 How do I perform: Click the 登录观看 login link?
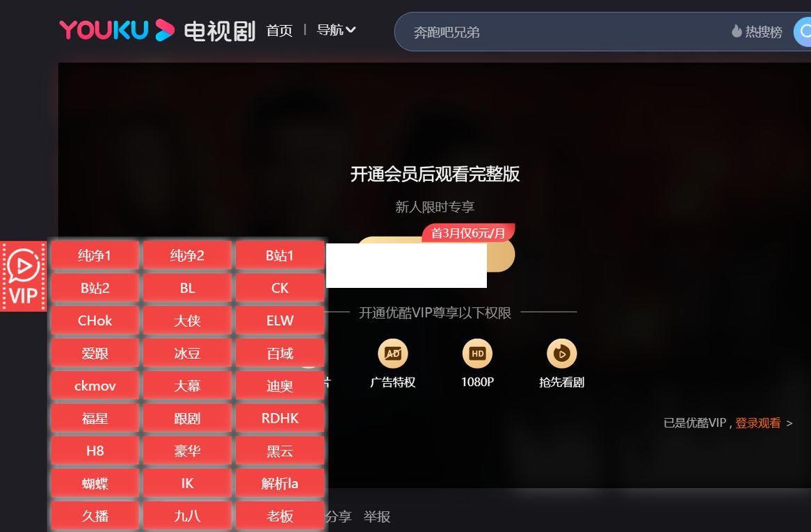[x=757, y=423]
